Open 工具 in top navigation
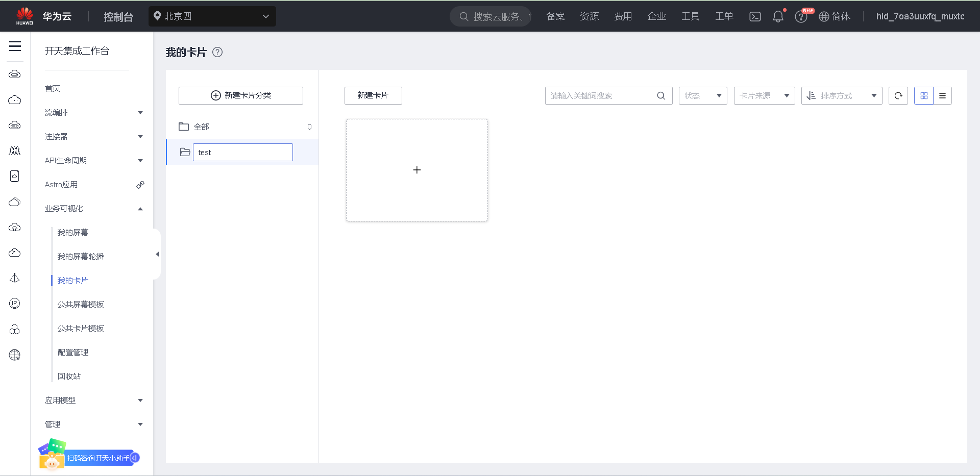This screenshot has height=476, width=980. (x=691, y=16)
